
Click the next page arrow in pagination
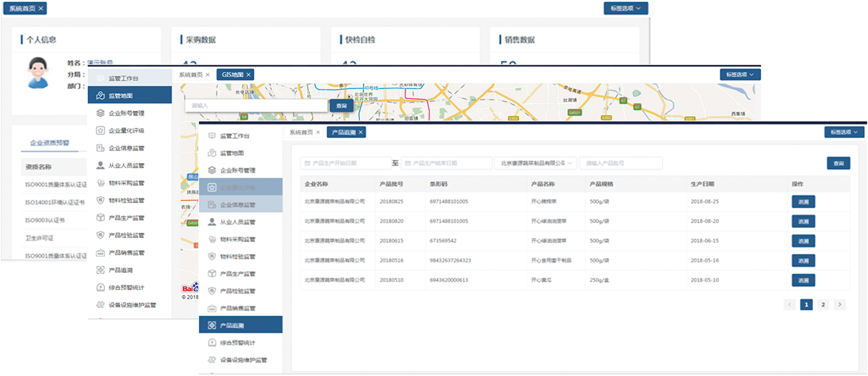840,305
